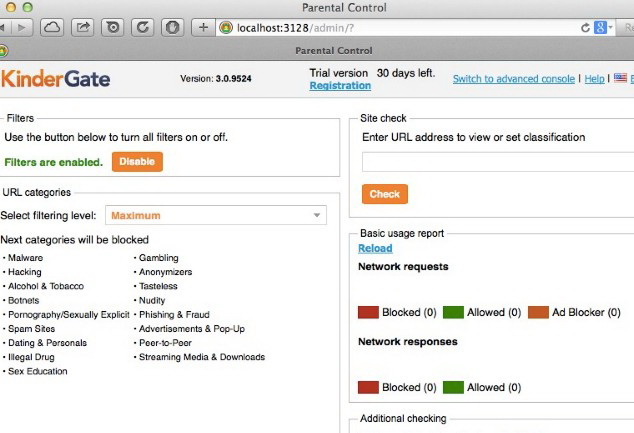Viewport: 634px width, 433px height.
Task: Click the Share icon in the toolbar
Action: tap(82, 27)
